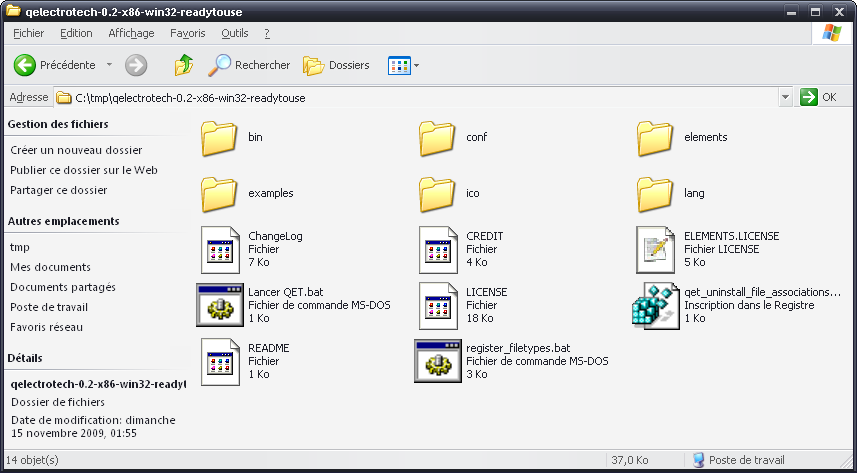Open the Edition menu
The height and width of the screenshot is (473, 857).
pos(76,33)
